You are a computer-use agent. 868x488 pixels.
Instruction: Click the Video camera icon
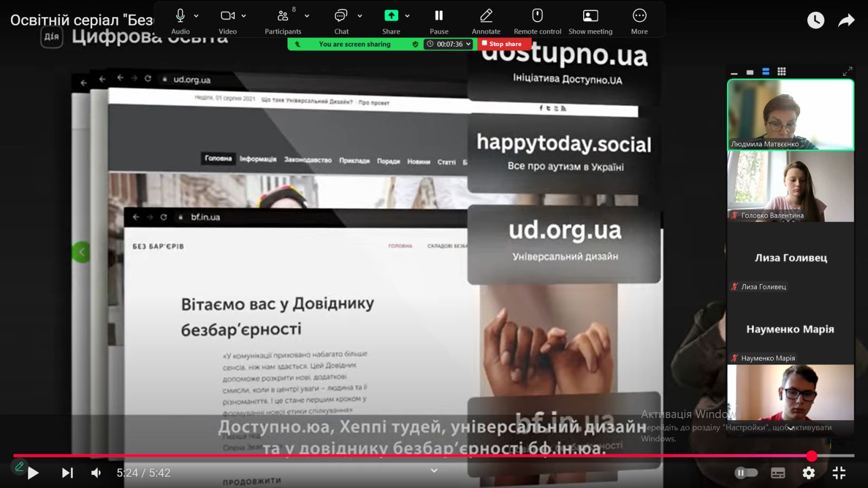[227, 16]
